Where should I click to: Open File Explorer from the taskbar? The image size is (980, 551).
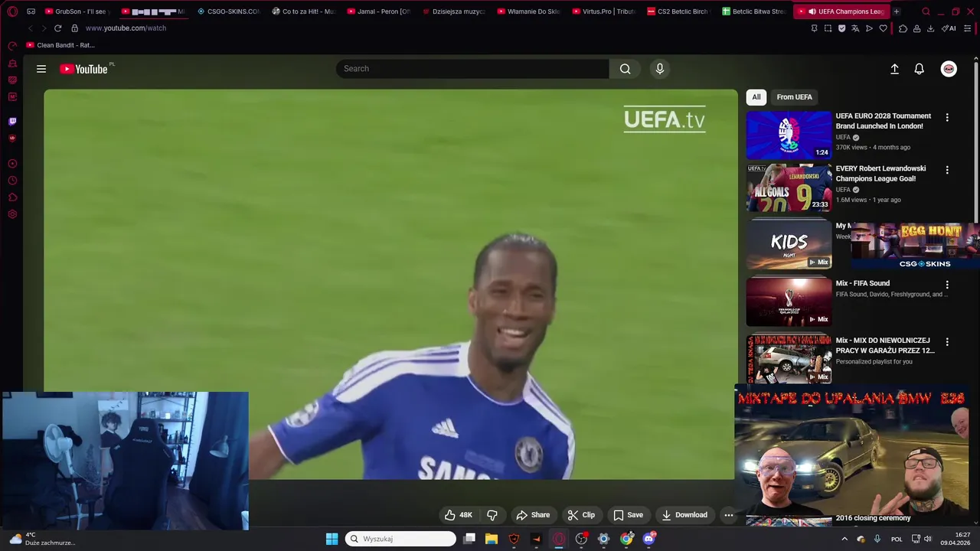(x=492, y=539)
